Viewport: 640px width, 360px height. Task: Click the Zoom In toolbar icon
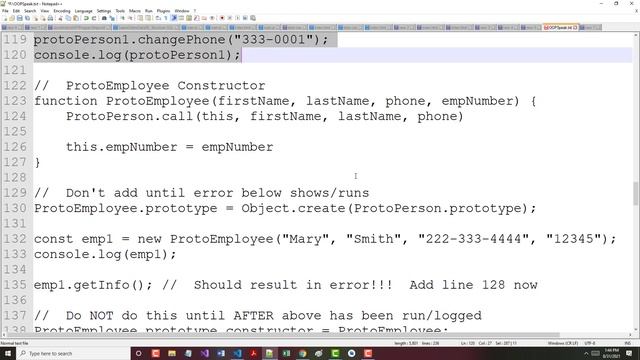[x=123, y=18]
